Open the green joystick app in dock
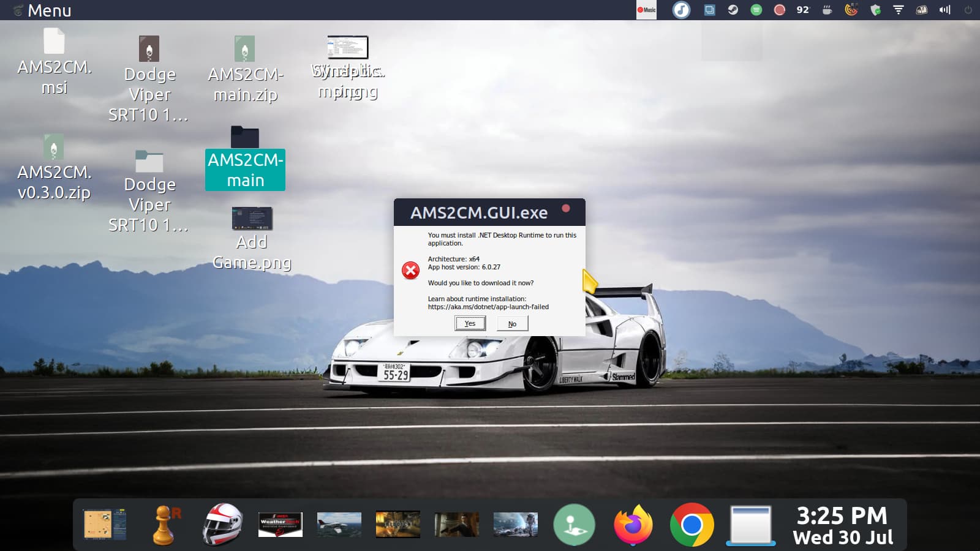The width and height of the screenshot is (980, 551). coord(574,525)
